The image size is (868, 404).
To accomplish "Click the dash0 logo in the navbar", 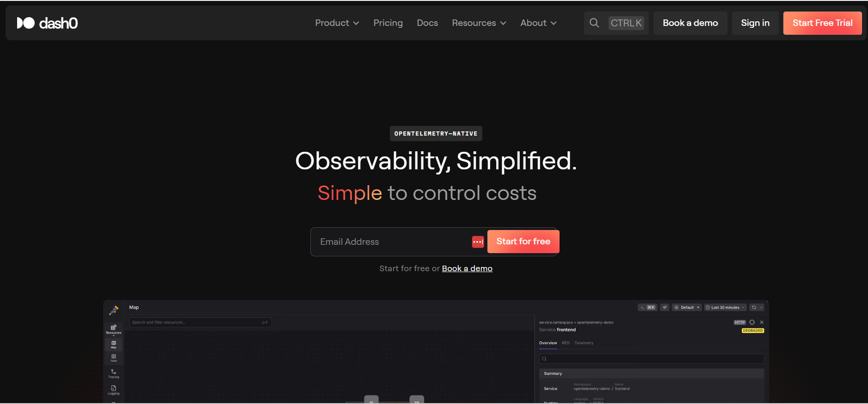I will (47, 23).
